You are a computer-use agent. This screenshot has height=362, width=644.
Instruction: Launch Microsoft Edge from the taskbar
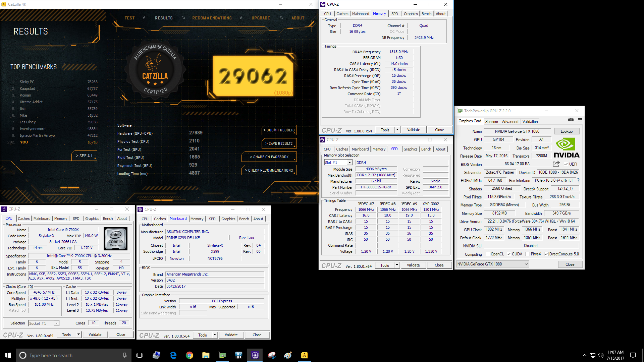pos(173,355)
